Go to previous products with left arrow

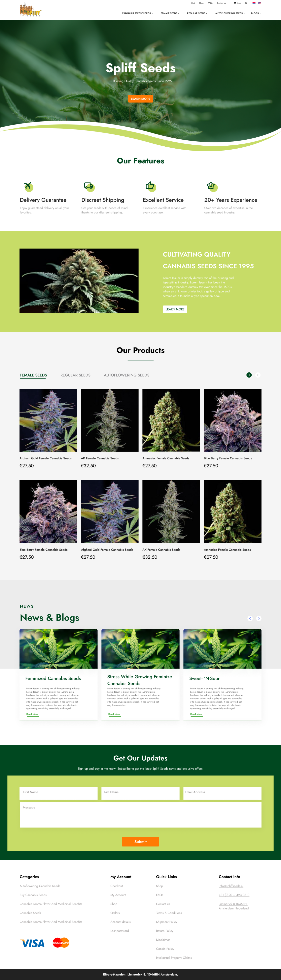coord(249,375)
